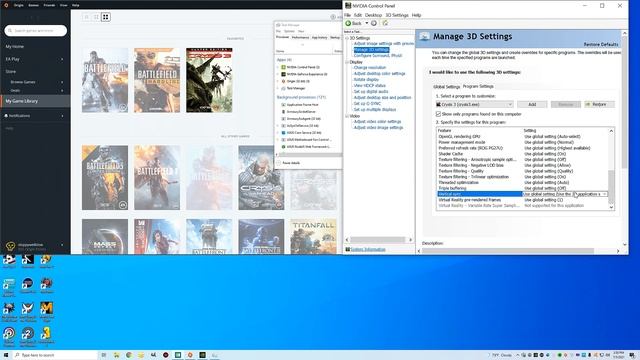
Task: Open the 3D Settings menu in NVIDIA Control Panel
Action: (x=397, y=15)
